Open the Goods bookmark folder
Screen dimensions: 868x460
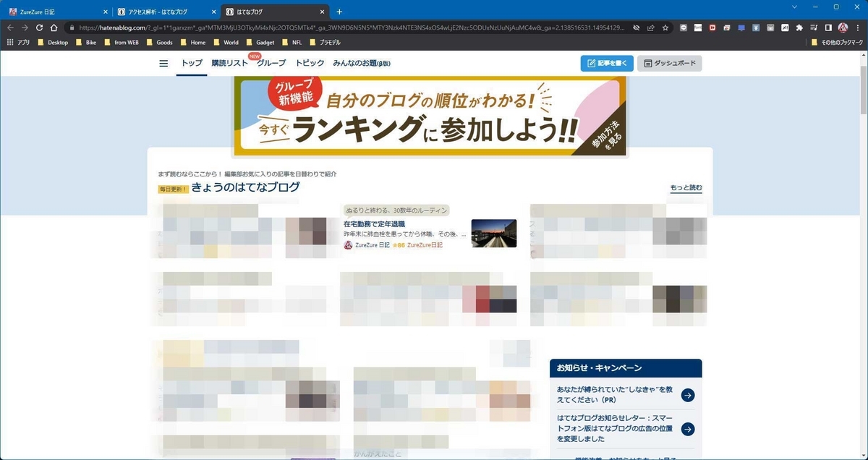(159, 43)
